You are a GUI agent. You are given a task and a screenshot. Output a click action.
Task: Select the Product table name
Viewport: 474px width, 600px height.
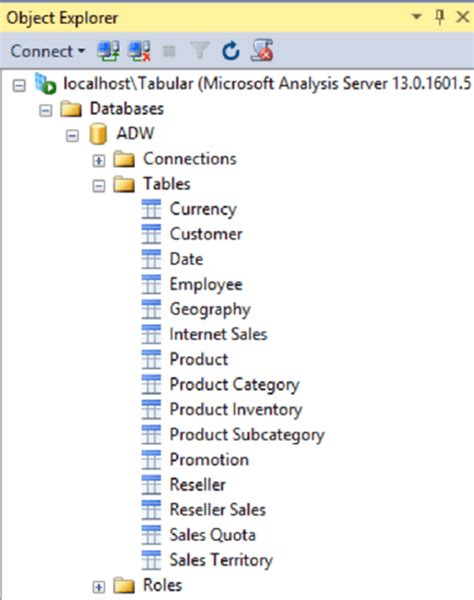point(199,359)
